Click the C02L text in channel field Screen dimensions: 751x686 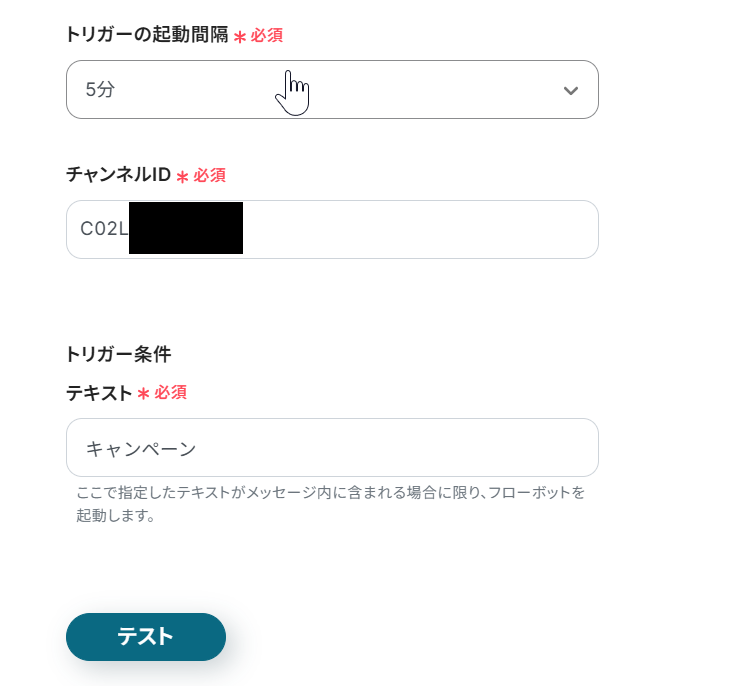pyautogui.click(x=104, y=229)
